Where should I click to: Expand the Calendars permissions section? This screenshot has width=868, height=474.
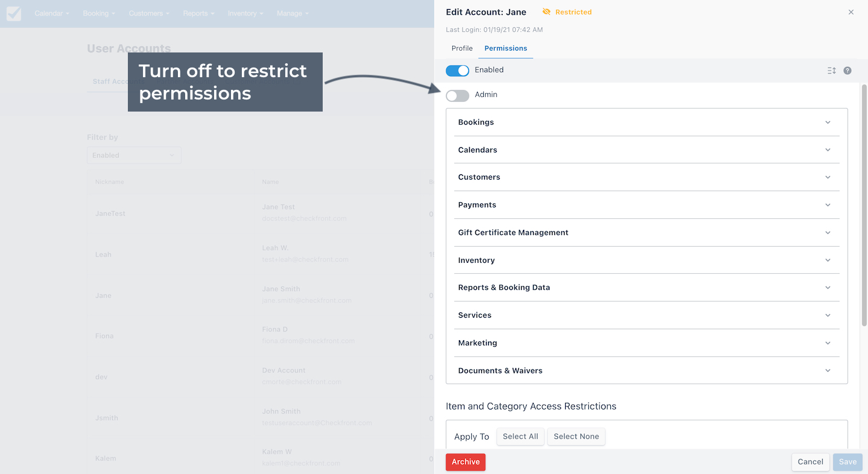pyautogui.click(x=647, y=150)
